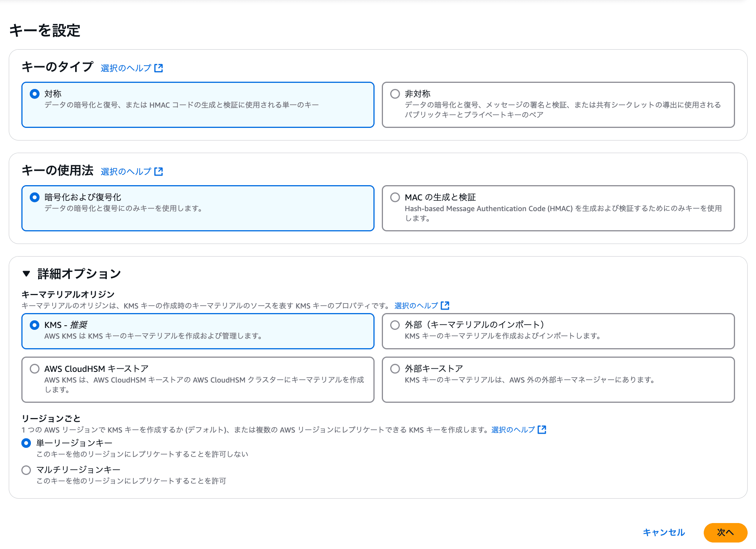The height and width of the screenshot is (549, 756).
Task: Collapse the 詳細オプション section triangle
Action: (26, 274)
